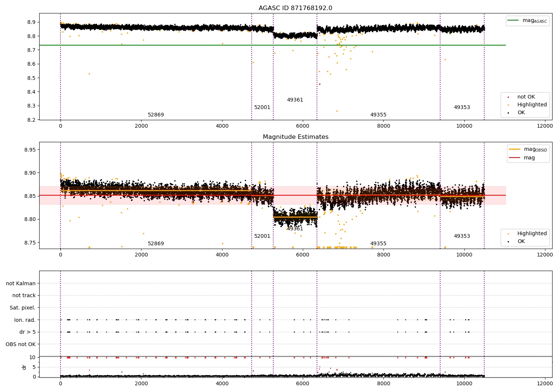Select obsid label 52001 in Magnitude Estimates plot
The width and height of the screenshot is (560, 392).
[262, 236]
